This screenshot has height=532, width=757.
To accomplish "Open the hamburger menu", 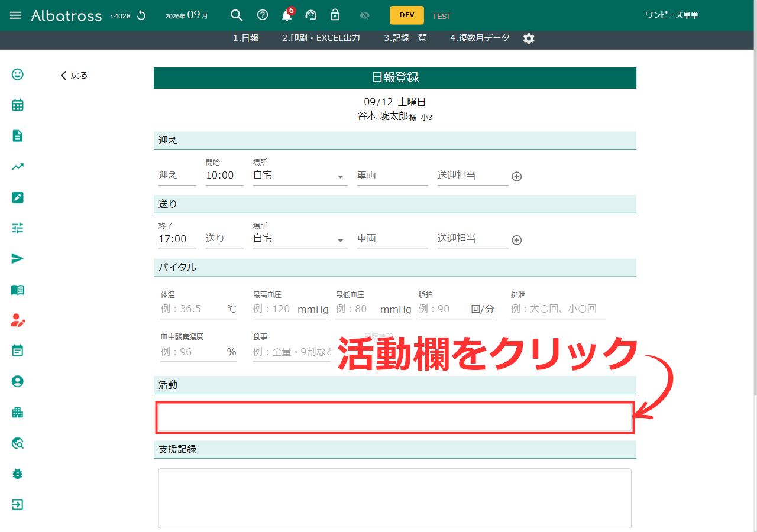I will (x=15, y=15).
